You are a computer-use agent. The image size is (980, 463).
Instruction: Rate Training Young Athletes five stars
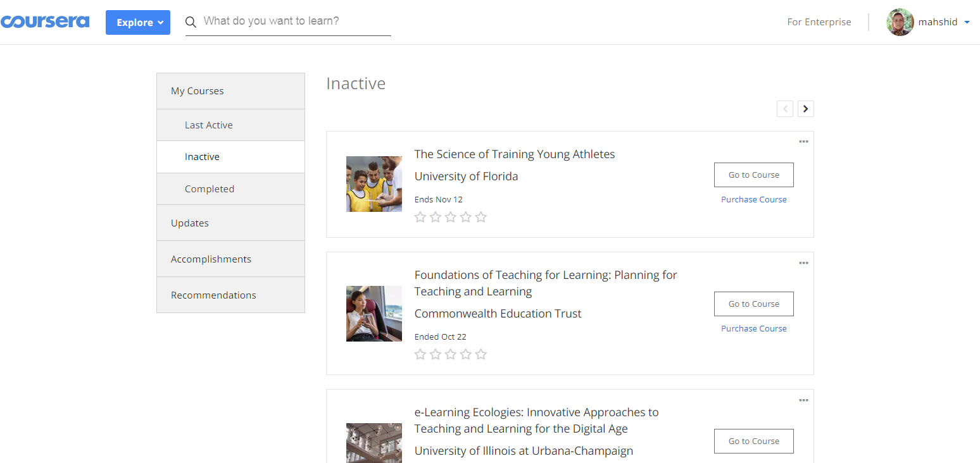pyautogui.click(x=481, y=218)
